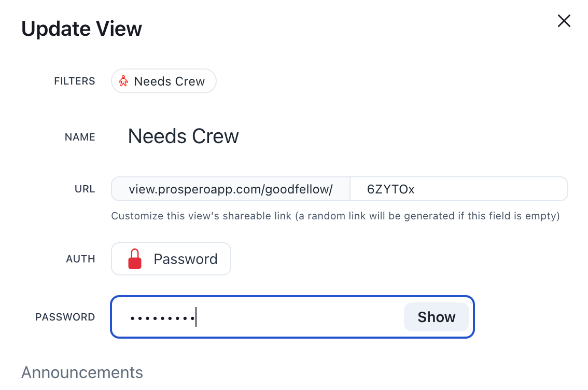Show the hidden password
This screenshot has height=390, width=588.
coord(436,316)
